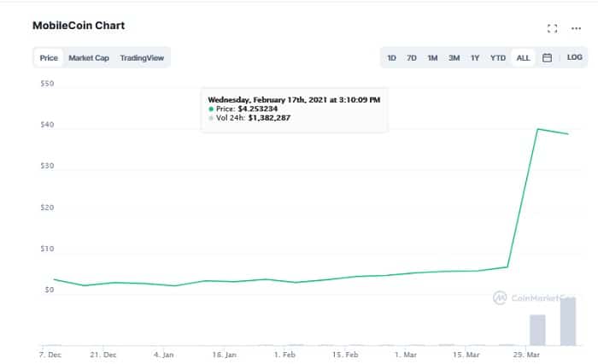Click the price line peak near $40
The image size is (598, 364).
537,129
